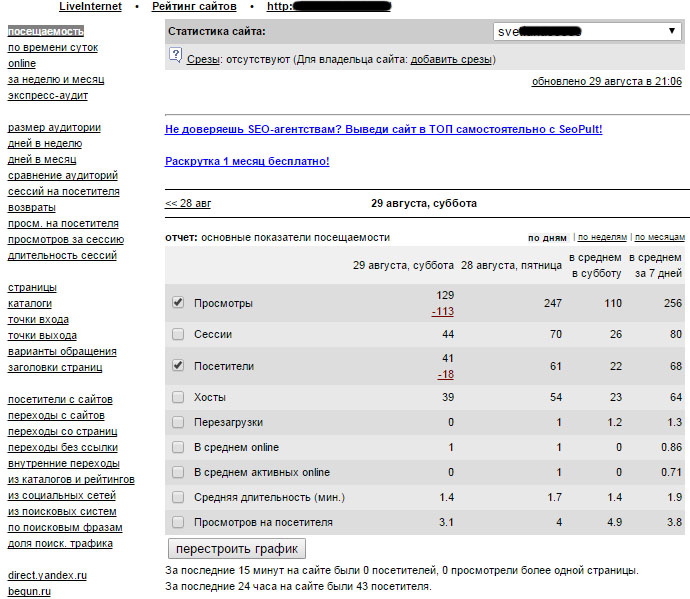Enable the В среднем online checkbox
The width and height of the screenshot is (690, 599).
click(x=178, y=447)
